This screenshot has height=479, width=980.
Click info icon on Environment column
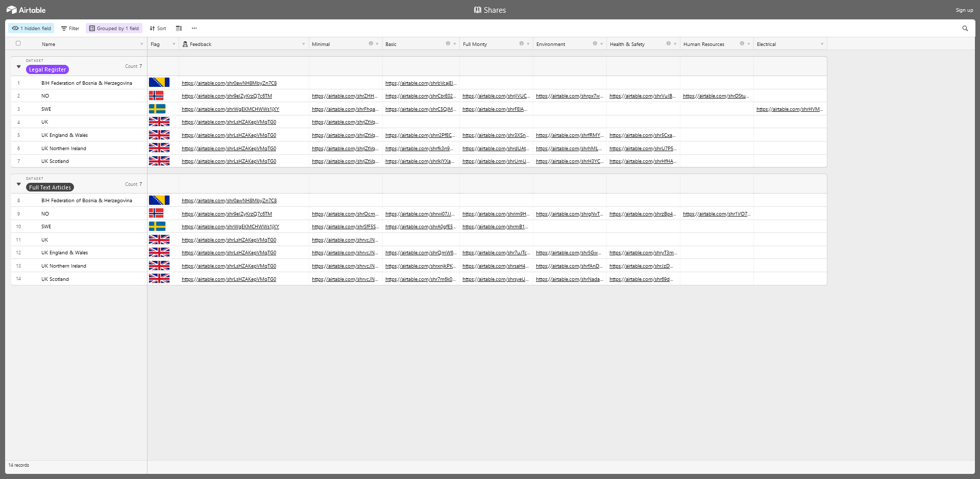click(595, 43)
